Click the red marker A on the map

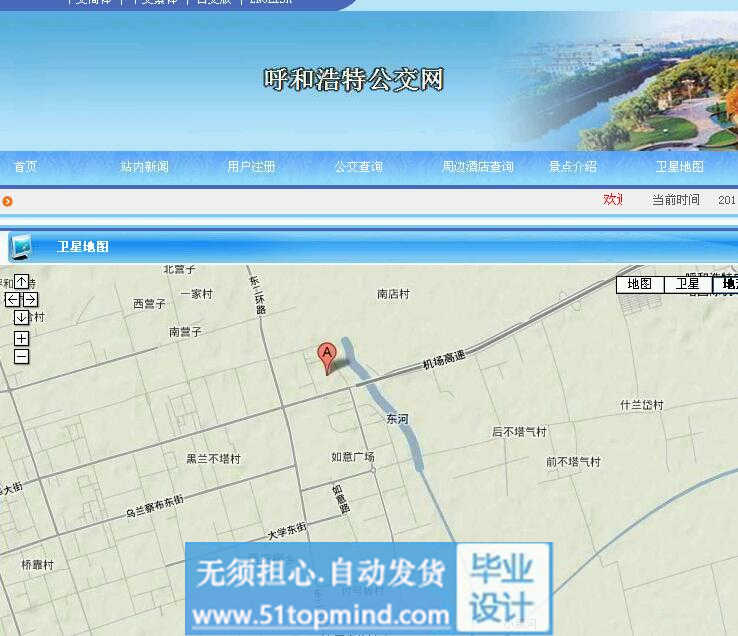327,358
